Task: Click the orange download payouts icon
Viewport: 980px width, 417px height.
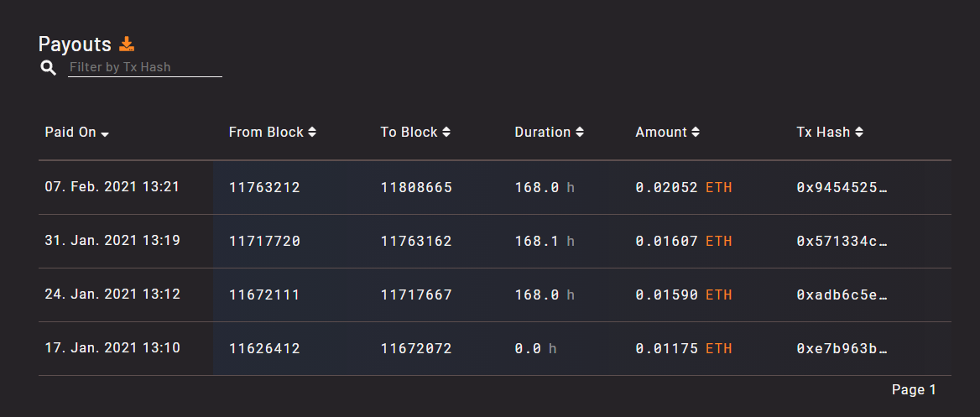Action: pos(127,44)
